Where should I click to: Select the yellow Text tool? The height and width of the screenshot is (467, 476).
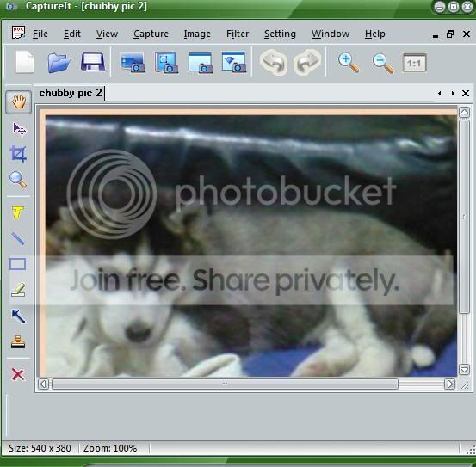click(x=18, y=212)
